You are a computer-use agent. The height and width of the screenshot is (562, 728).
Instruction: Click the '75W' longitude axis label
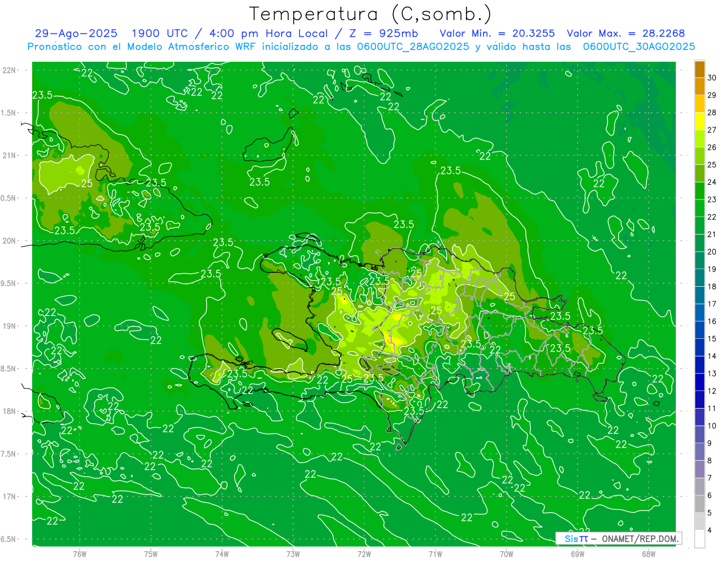(x=151, y=554)
